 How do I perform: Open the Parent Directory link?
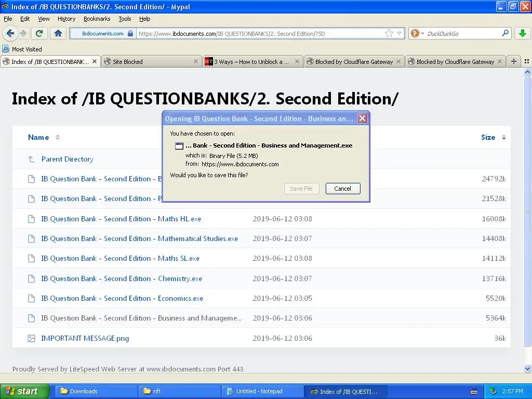coord(67,159)
